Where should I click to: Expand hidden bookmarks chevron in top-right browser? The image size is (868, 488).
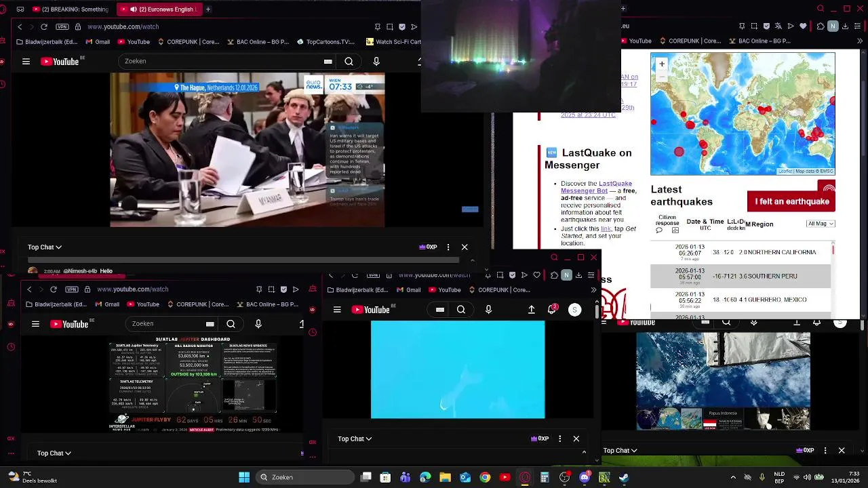point(861,41)
